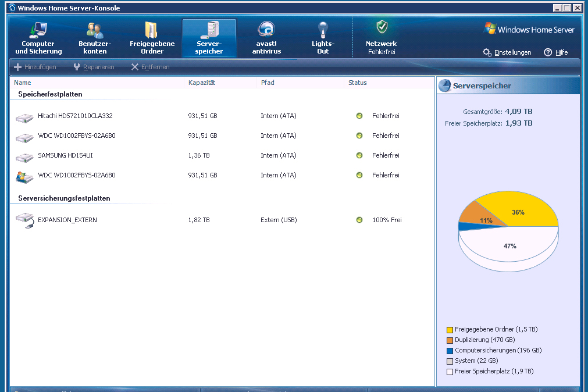Open Benutzerkonten tab
Screen dimensions: 588x392
click(x=95, y=38)
